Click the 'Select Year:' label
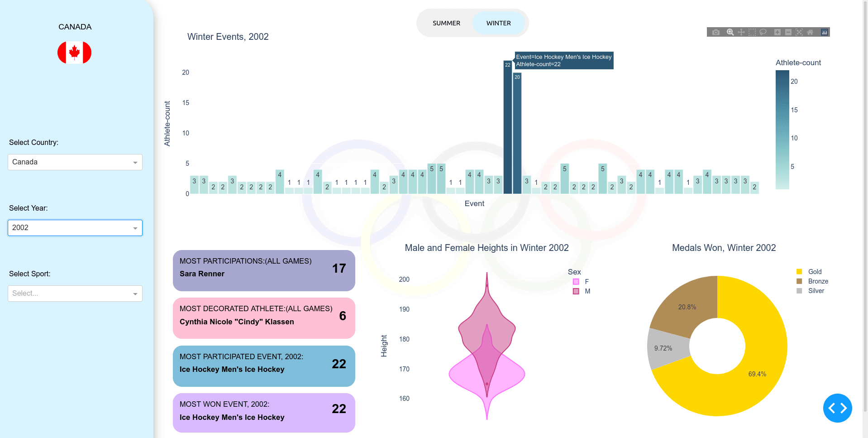 click(x=29, y=208)
